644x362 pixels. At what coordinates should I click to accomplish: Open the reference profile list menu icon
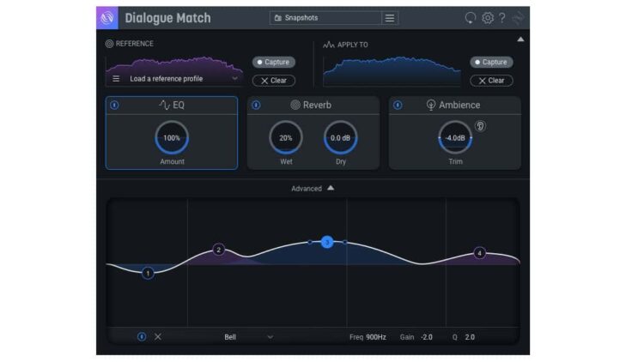[116, 78]
